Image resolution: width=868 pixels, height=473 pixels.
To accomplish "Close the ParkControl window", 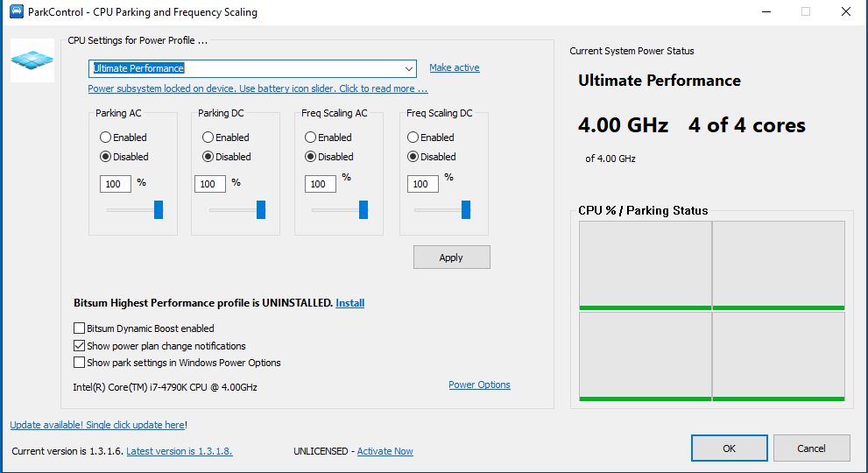I will click(846, 11).
